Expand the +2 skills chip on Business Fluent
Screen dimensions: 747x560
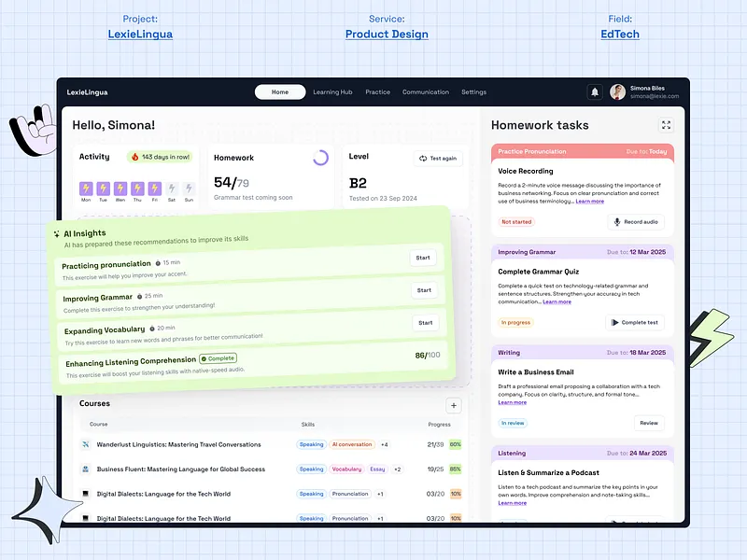(397, 469)
